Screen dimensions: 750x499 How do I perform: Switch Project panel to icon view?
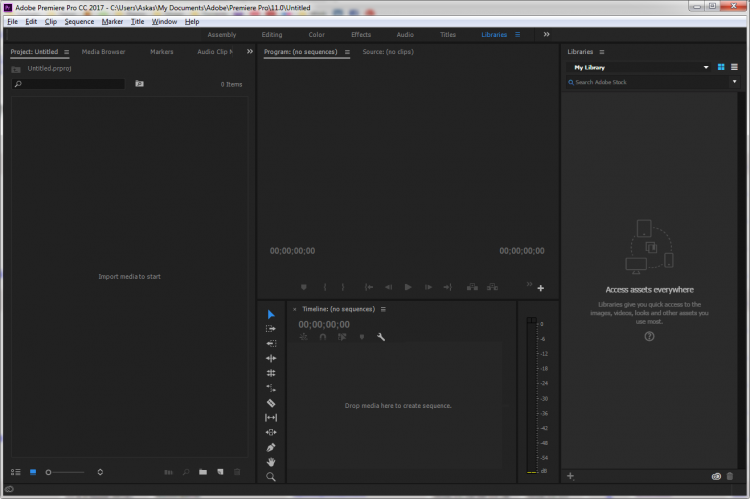pyautogui.click(x=32, y=471)
